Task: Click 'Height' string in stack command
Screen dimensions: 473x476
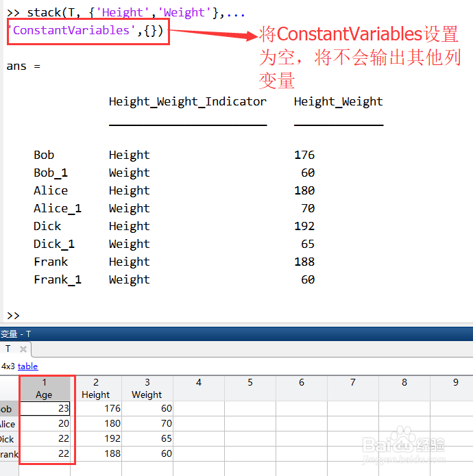Action: (123, 12)
